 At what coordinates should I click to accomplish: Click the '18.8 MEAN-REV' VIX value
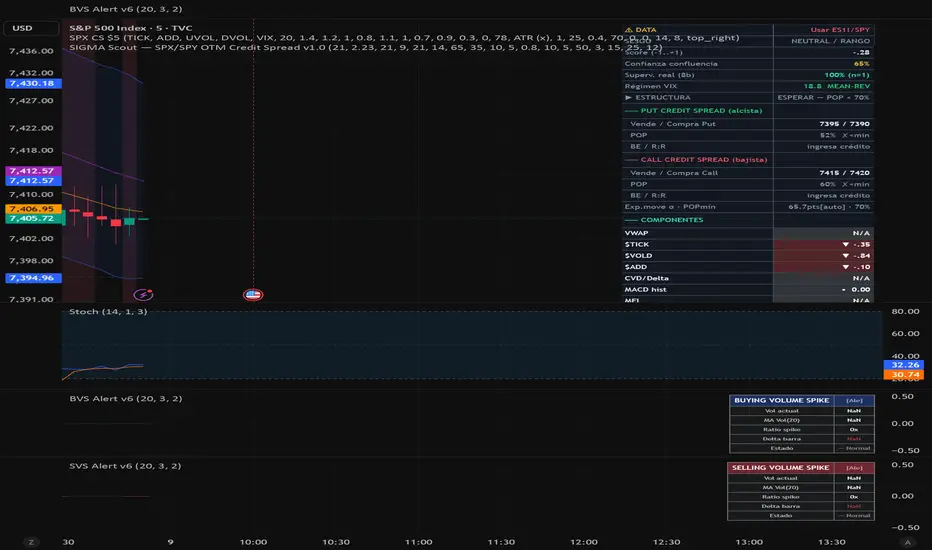click(x=837, y=86)
